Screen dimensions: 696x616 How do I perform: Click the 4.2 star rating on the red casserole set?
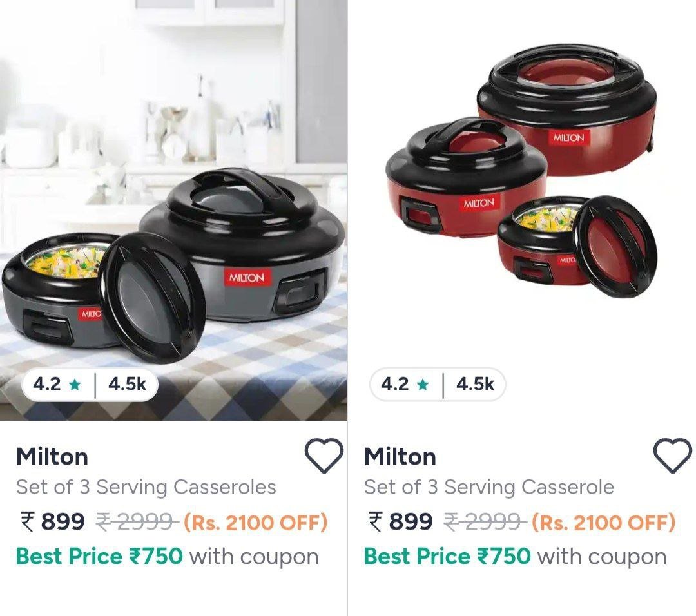coord(405,384)
